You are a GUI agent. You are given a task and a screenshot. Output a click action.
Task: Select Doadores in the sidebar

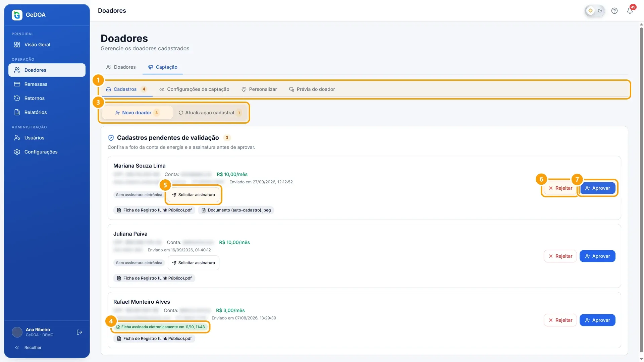point(47,70)
